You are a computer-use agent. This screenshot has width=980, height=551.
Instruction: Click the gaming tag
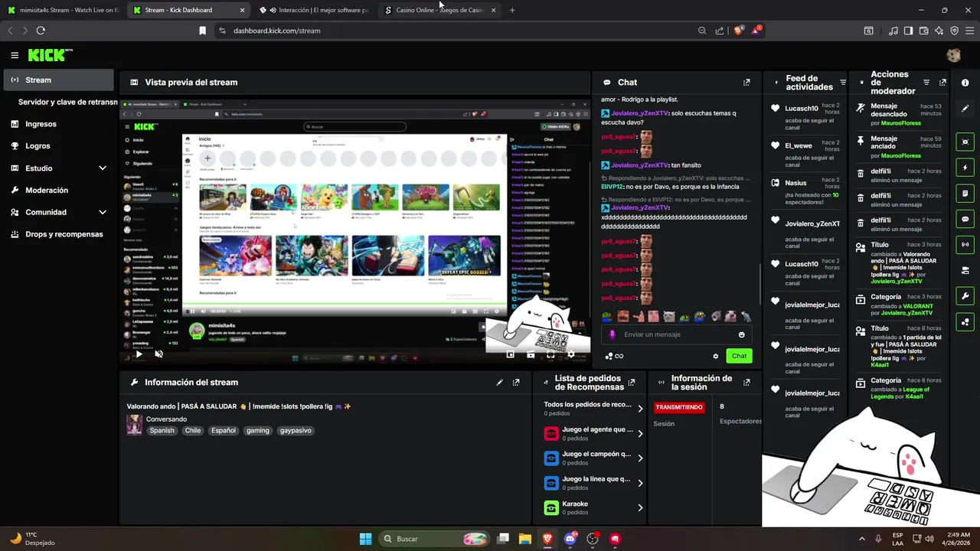click(x=258, y=430)
